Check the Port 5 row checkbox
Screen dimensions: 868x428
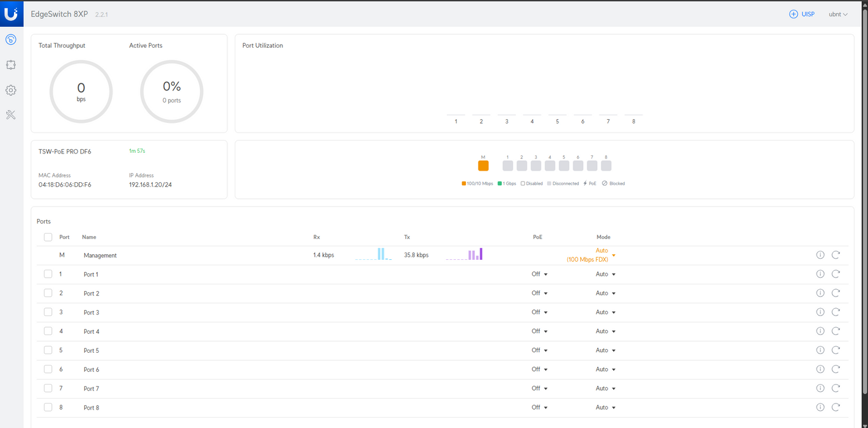click(48, 350)
